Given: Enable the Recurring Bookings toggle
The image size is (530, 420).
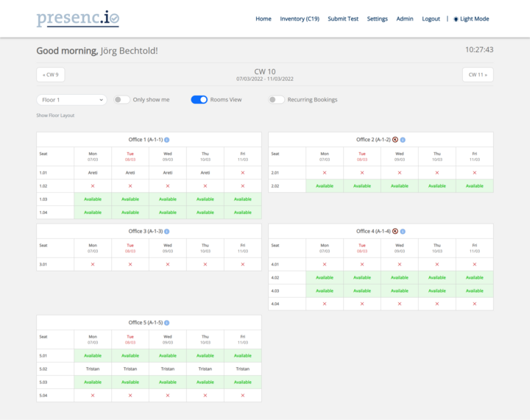Looking at the screenshot, I should coord(276,99).
